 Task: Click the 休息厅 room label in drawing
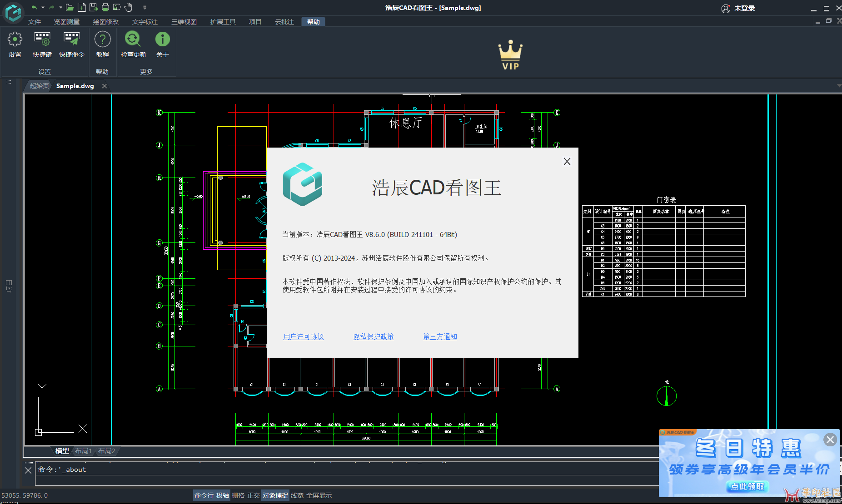406,123
